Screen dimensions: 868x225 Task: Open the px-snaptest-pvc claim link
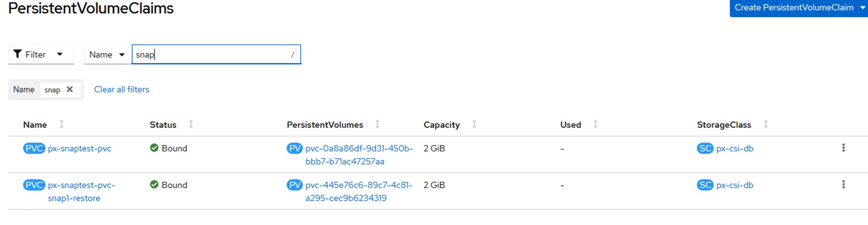80,149
